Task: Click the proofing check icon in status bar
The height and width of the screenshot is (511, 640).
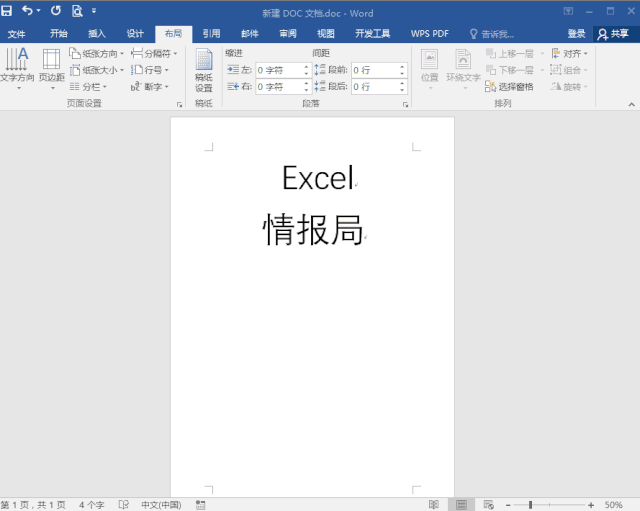Action: click(123, 505)
